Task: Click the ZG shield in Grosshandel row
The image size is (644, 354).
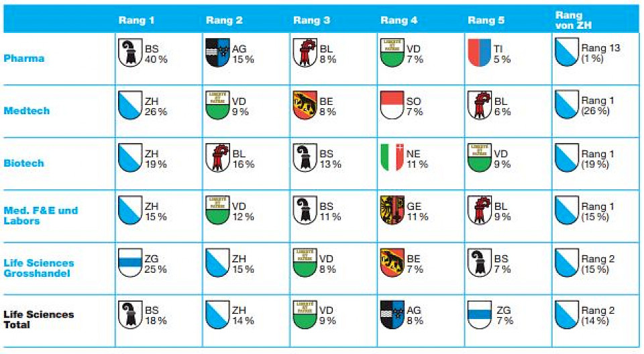Action: point(130,263)
